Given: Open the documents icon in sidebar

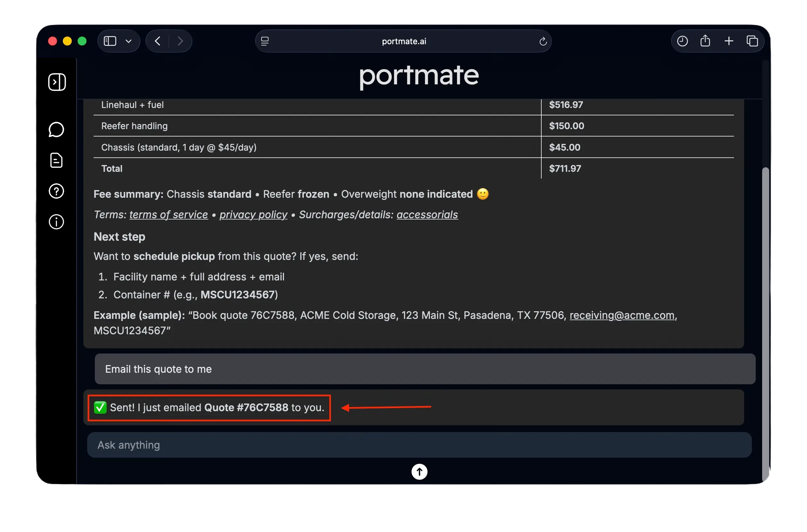Looking at the screenshot, I should coord(56,161).
